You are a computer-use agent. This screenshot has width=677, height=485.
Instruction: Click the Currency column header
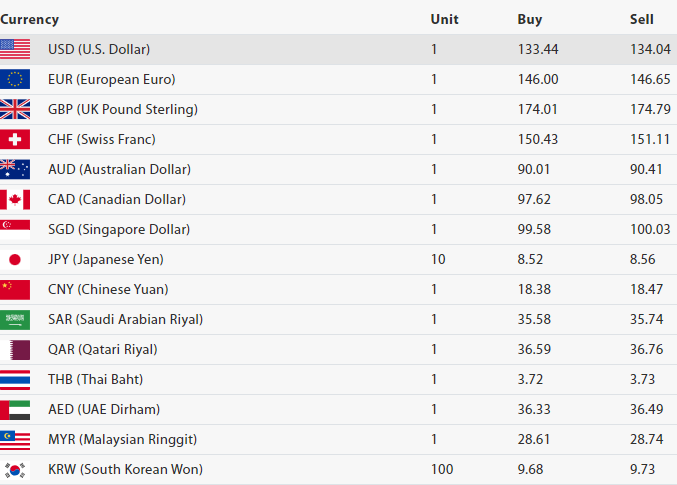(x=30, y=19)
